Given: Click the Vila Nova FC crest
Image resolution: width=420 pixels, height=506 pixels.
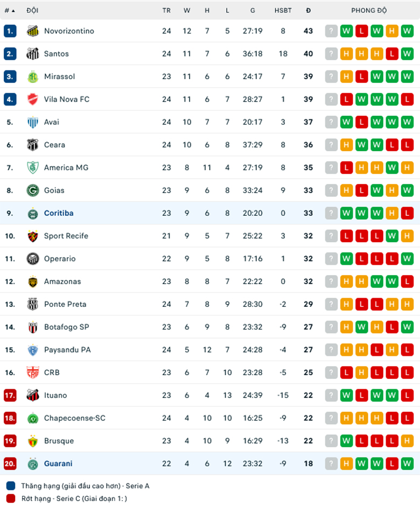Looking at the screenshot, I should pyautogui.click(x=32, y=99).
